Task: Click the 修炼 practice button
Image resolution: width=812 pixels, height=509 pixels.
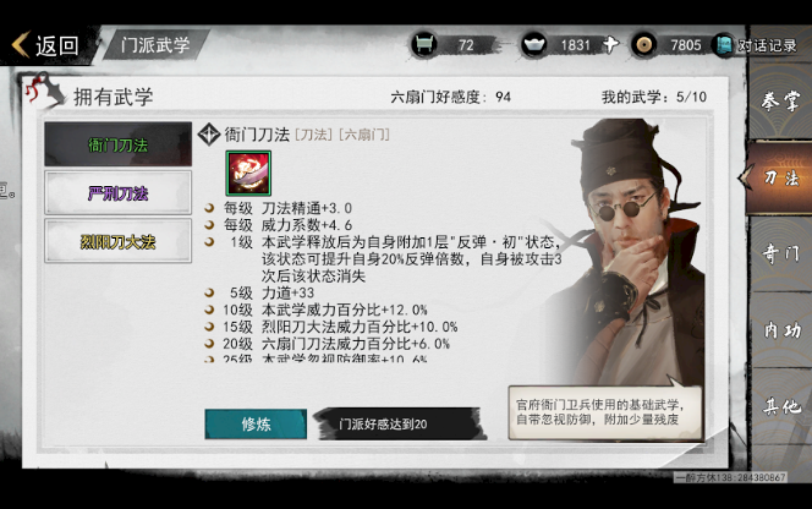Action: (256, 424)
